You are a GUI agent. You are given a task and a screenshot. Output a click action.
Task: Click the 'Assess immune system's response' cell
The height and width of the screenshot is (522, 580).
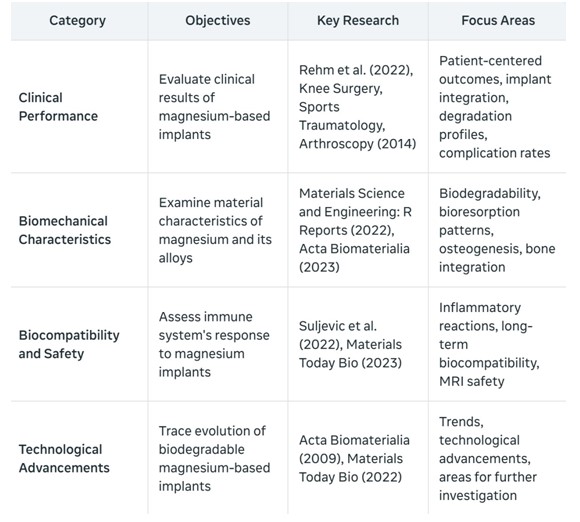point(214,344)
